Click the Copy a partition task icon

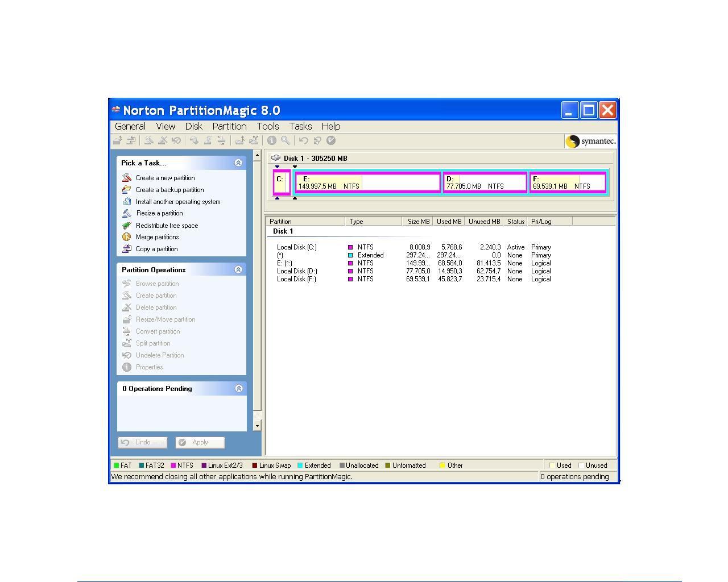pos(127,249)
